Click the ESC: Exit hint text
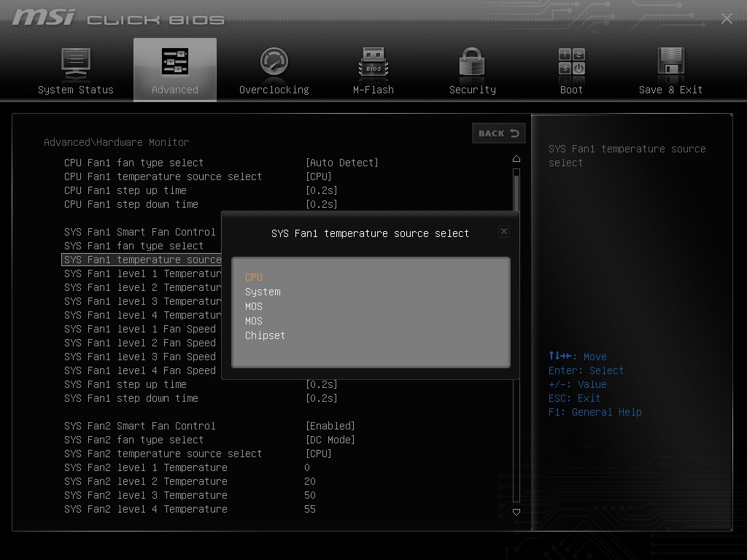The image size is (747, 560). coord(574,398)
